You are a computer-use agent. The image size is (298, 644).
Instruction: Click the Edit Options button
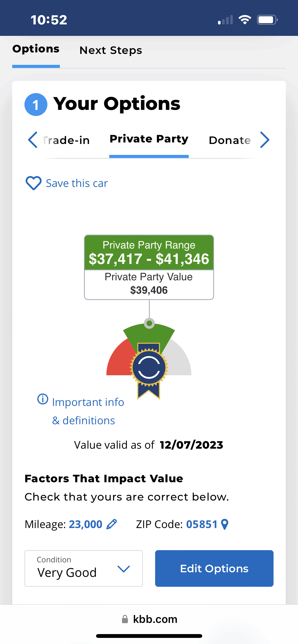point(214,568)
